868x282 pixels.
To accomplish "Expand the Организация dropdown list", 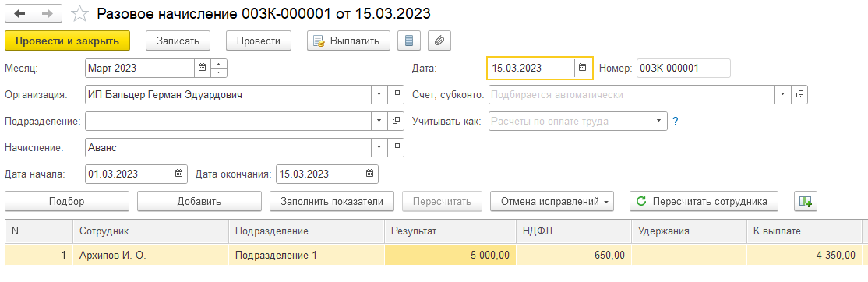I will click(x=379, y=94).
